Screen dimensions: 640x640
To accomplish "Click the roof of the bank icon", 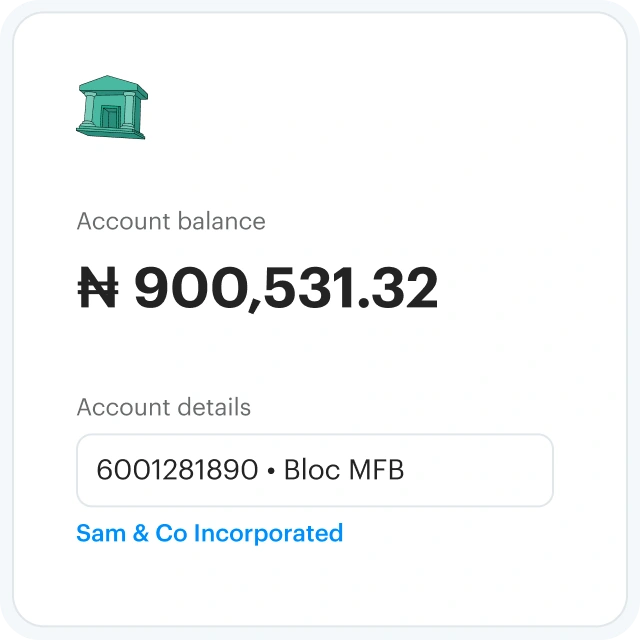I will point(112,85).
